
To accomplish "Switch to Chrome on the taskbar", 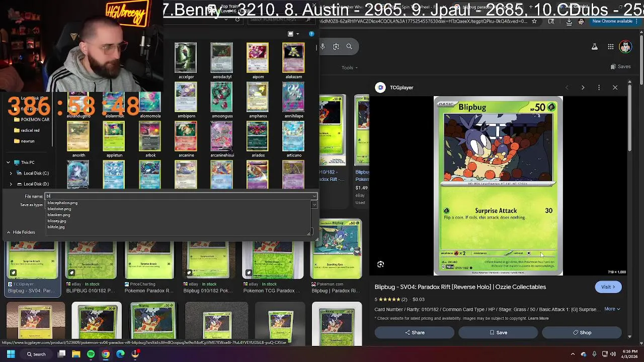I will 106,354.
